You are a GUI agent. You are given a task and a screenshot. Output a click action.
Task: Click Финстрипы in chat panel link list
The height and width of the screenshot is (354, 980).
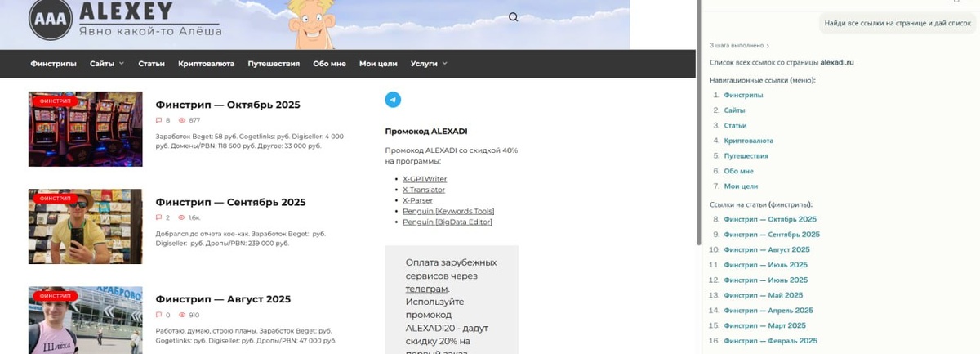[x=743, y=96]
